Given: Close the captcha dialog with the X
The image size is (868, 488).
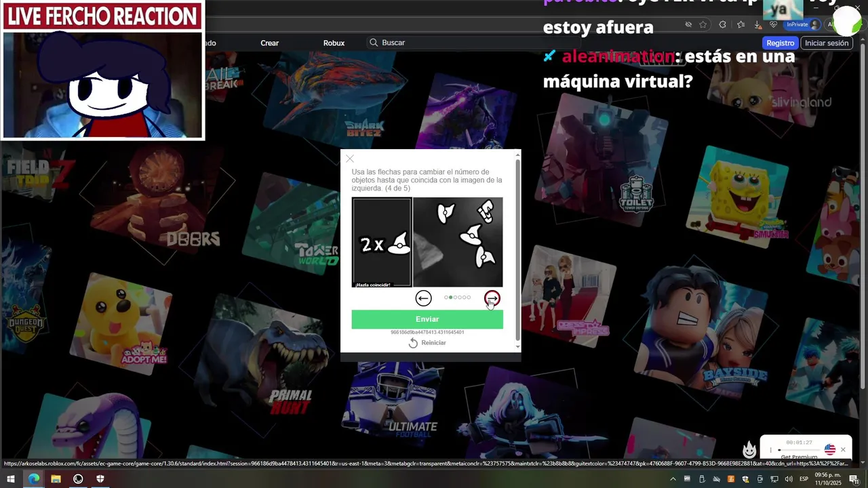Looking at the screenshot, I should (x=350, y=159).
